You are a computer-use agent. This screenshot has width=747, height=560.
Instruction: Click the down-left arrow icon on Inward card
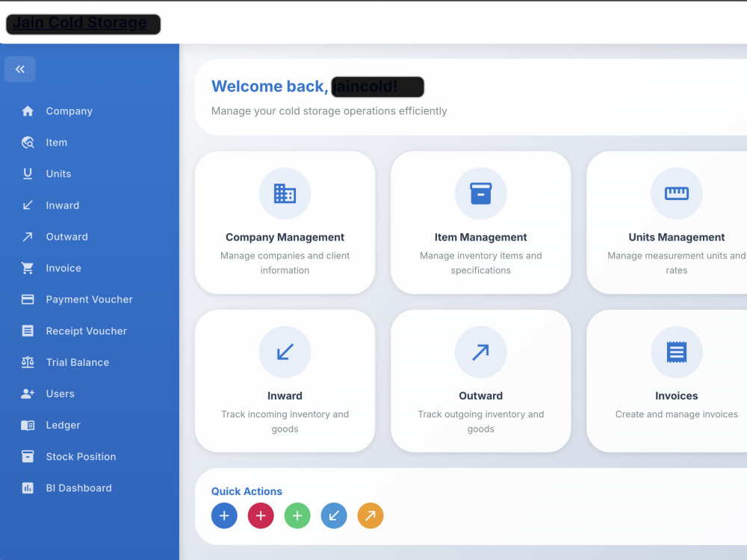coord(285,352)
